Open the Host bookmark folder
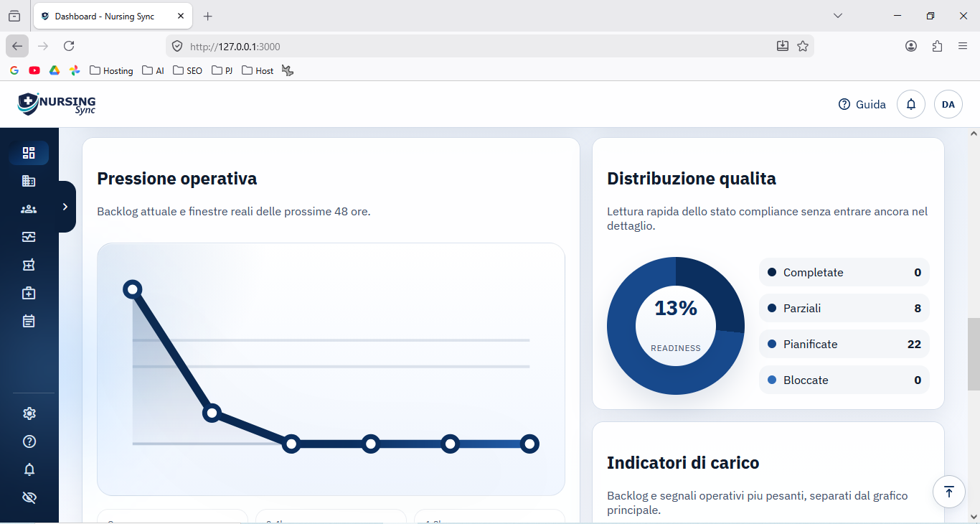980x524 pixels. pyautogui.click(x=258, y=70)
